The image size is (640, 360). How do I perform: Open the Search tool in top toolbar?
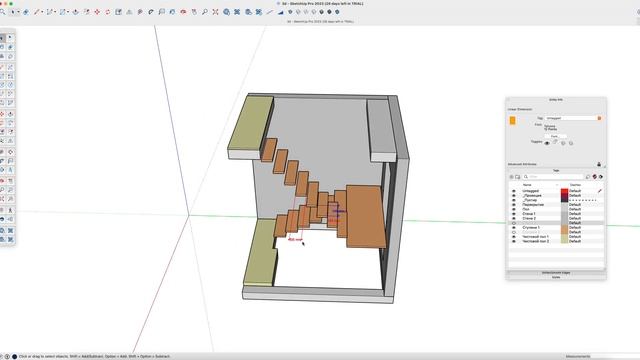click(x=2, y=12)
